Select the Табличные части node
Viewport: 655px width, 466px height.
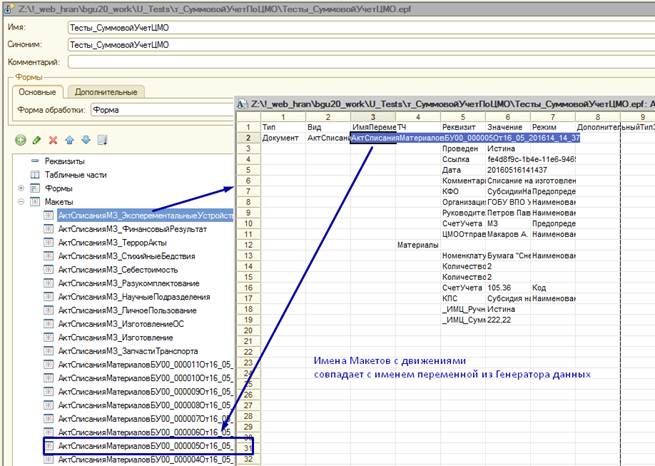80,174
